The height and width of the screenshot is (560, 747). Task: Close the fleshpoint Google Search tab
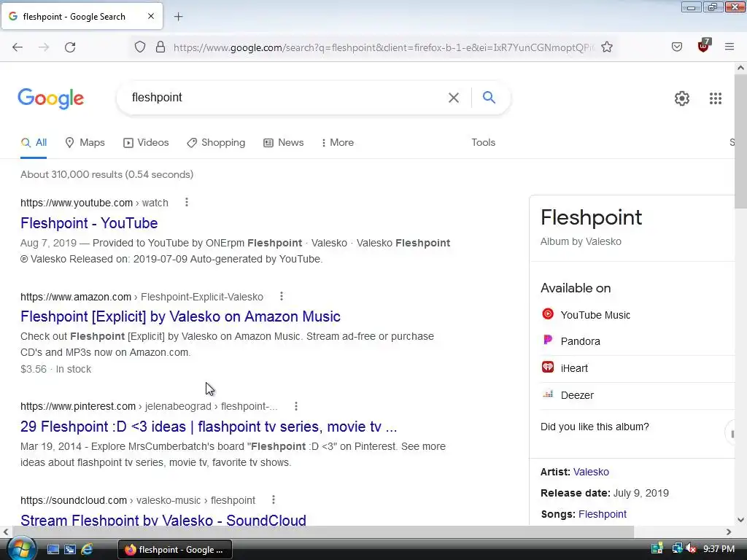click(150, 16)
